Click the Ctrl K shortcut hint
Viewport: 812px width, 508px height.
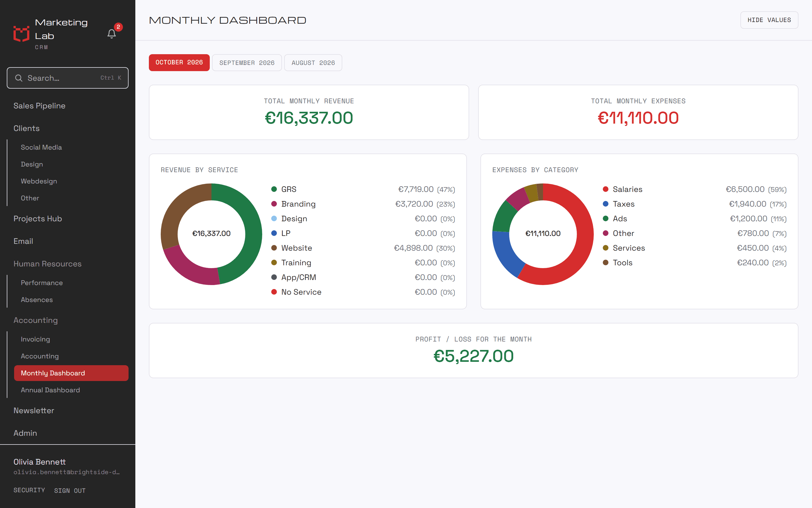111,78
